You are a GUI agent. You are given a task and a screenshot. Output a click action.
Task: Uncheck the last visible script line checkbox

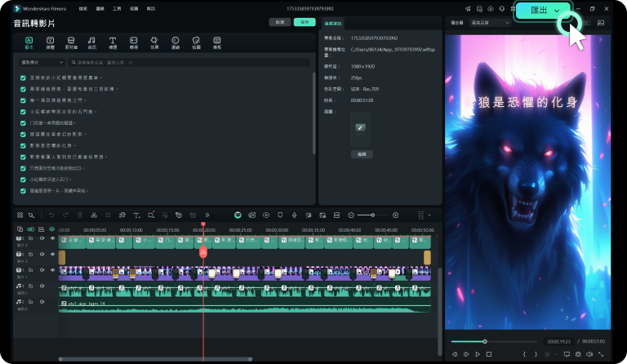[x=23, y=191]
